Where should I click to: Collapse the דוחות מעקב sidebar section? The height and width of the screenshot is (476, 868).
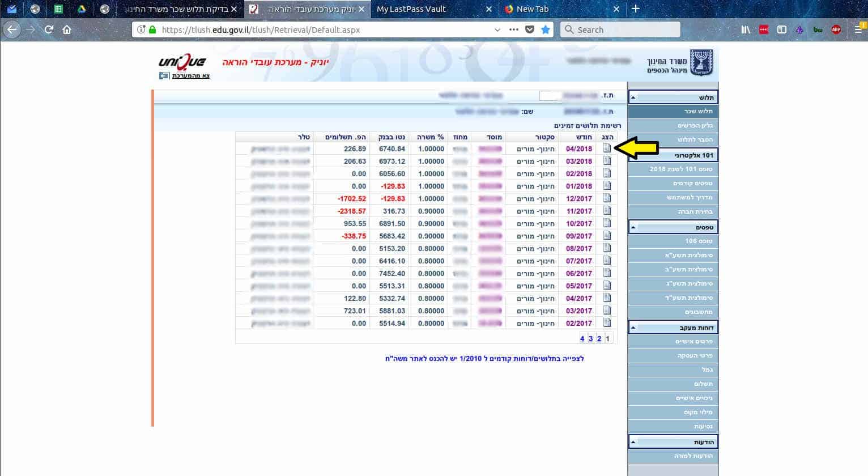point(633,328)
